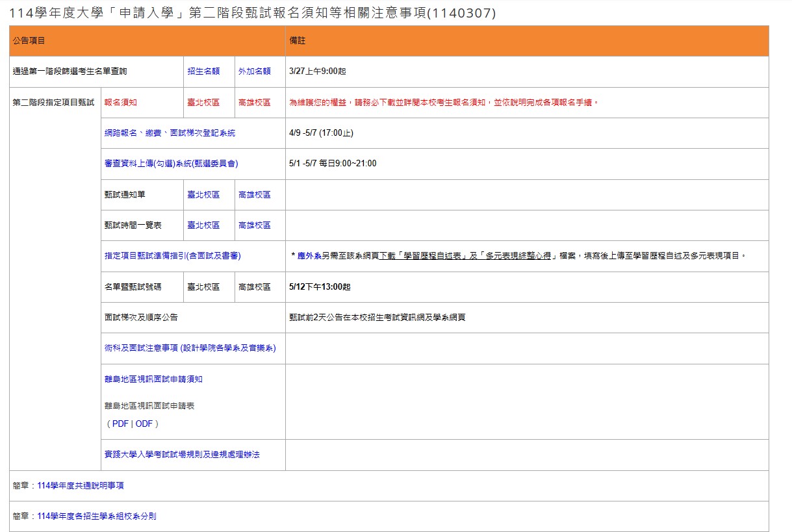
Task: Open the 外加名額 link
Action: click(254, 71)
